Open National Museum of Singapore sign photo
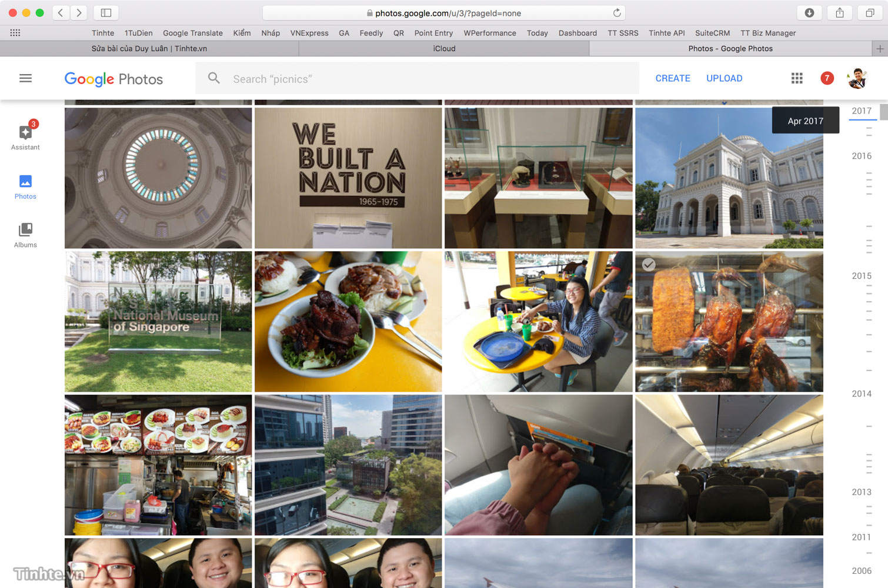The image size is (888, 588). coord(158,322)
